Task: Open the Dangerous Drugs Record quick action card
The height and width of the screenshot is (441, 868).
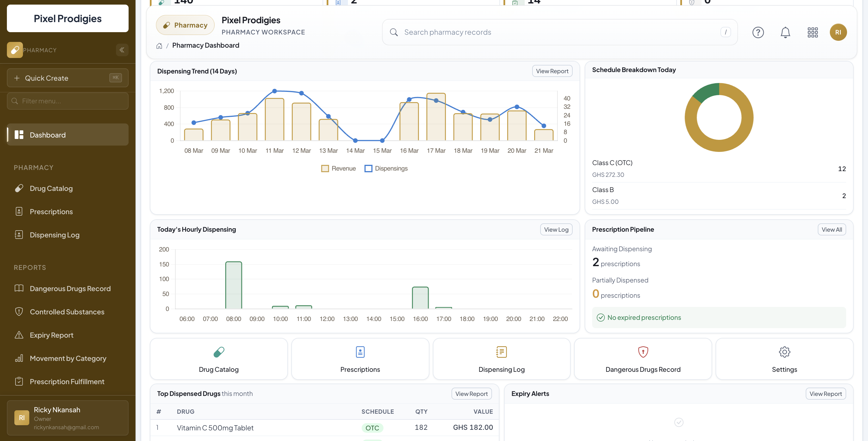Action: point(643,359)
